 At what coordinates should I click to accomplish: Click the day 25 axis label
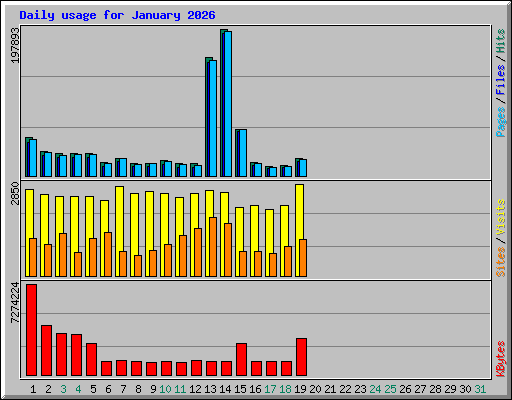(390, 389)
